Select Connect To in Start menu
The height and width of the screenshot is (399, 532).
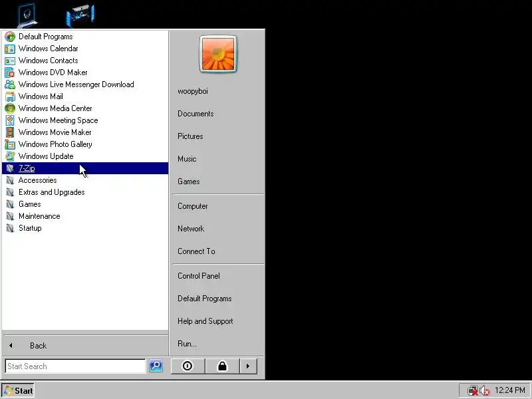pos(196,251)
